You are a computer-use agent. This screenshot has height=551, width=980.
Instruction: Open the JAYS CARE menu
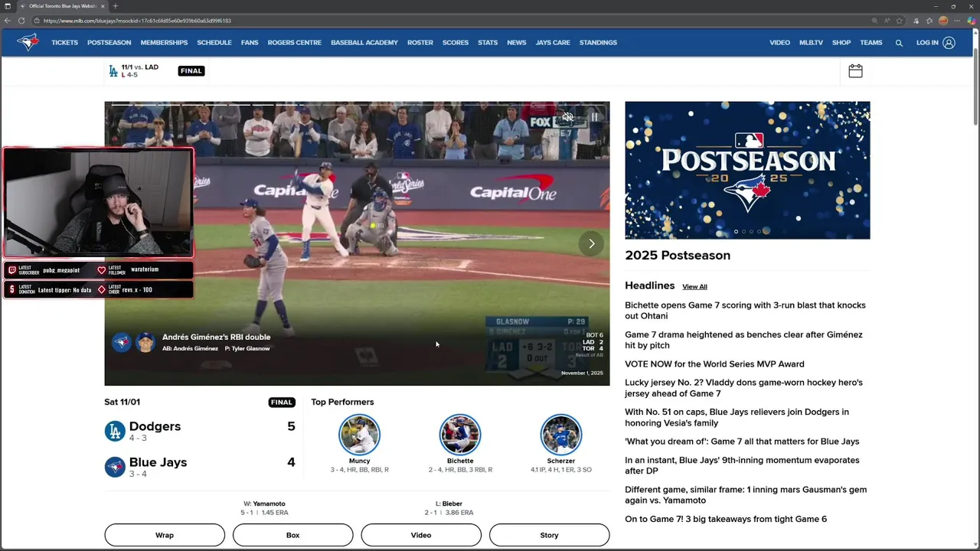[553, 43]
